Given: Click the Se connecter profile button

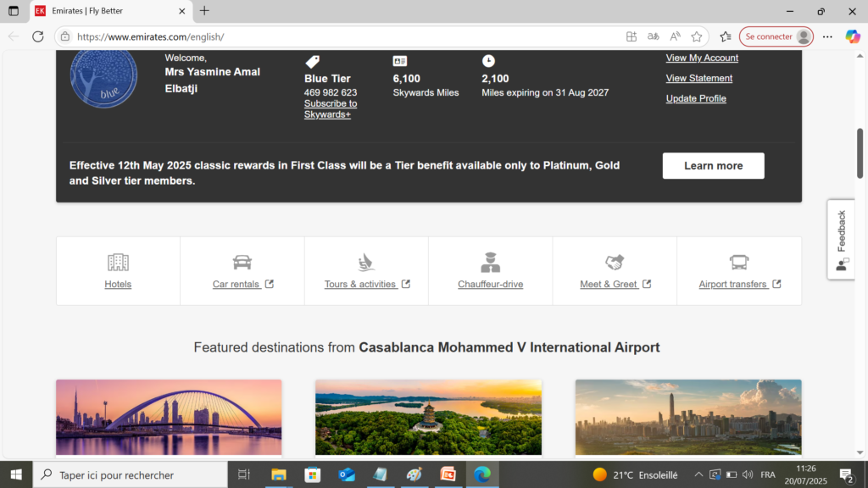Looking at the screenshot, I should coord(776,36).
